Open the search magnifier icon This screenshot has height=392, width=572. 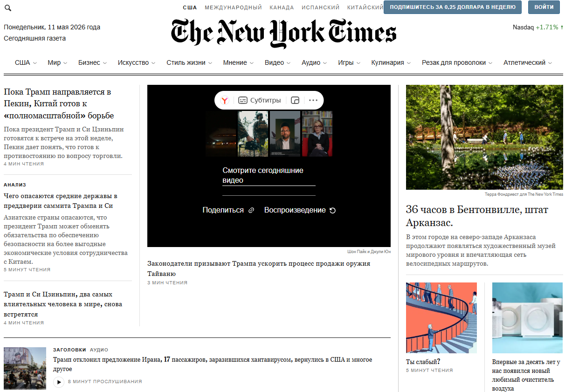tap(7, 8)
